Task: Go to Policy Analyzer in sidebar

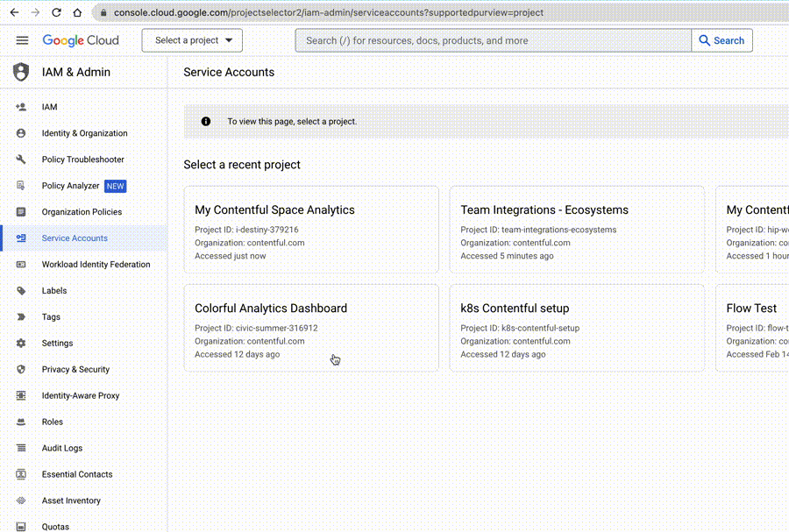Action: point(70,186)
